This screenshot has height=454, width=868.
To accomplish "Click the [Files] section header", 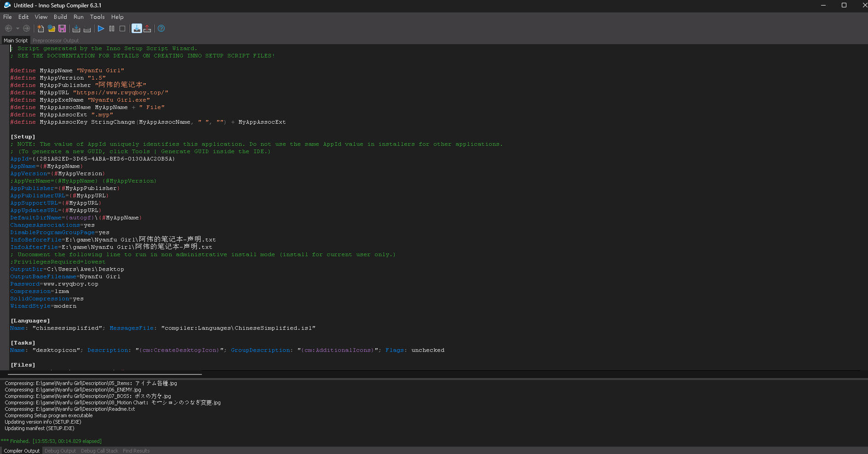I will point(23,365).
